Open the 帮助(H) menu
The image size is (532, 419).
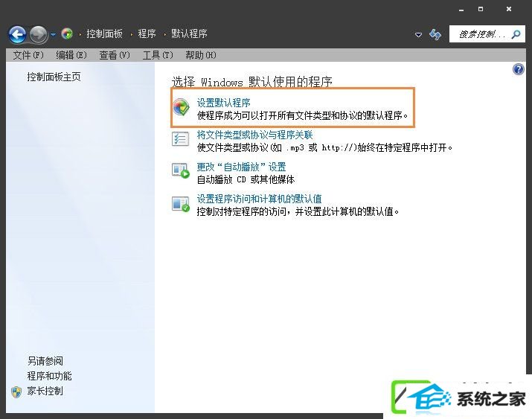point(200,55)
